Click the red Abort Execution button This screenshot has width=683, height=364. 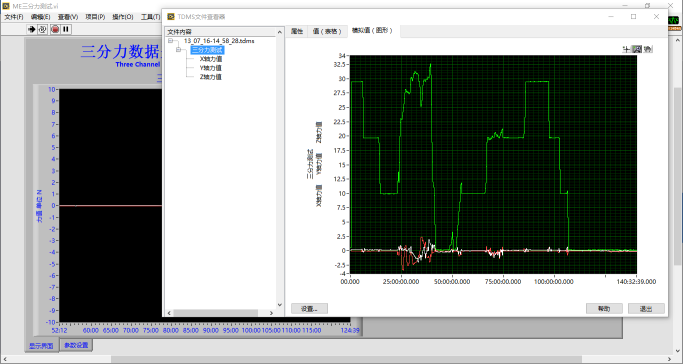point(55,29)
